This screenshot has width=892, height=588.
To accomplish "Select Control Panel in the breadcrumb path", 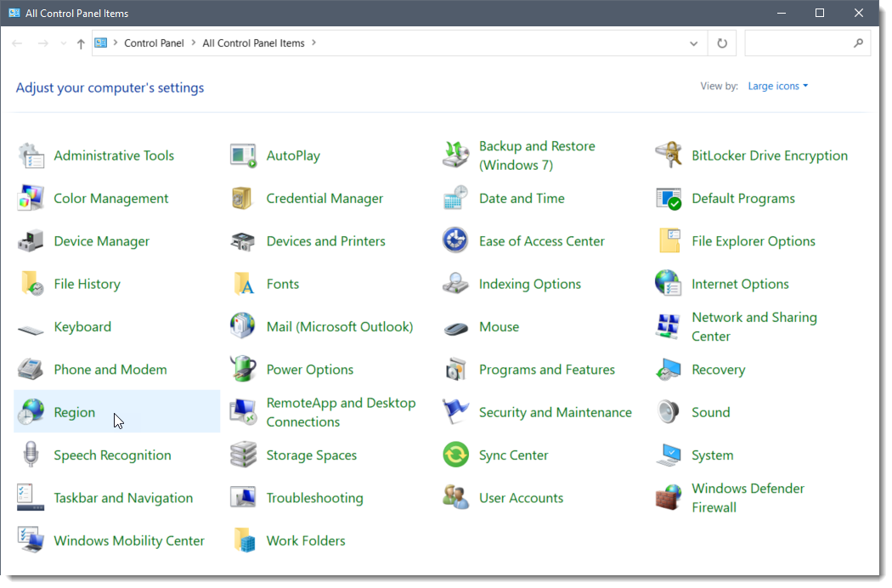I will coord(154,42).
